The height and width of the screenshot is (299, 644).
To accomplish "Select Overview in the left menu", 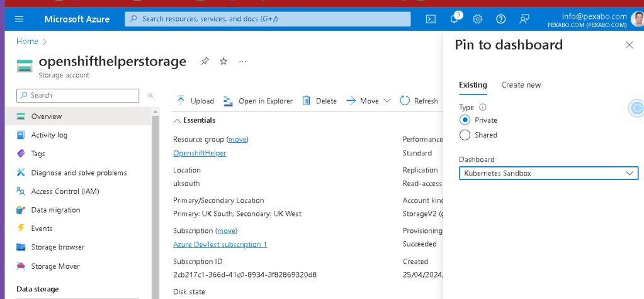I will pos(78,116).
